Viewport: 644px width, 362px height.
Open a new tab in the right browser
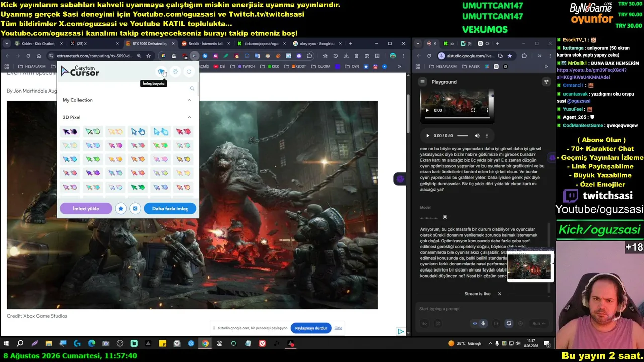point(498,44)
